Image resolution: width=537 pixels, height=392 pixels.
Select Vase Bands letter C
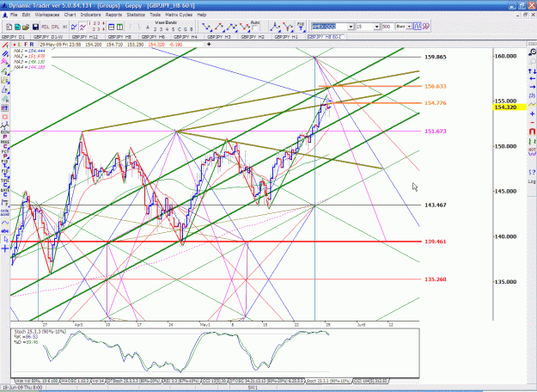[x=179, y=29]
